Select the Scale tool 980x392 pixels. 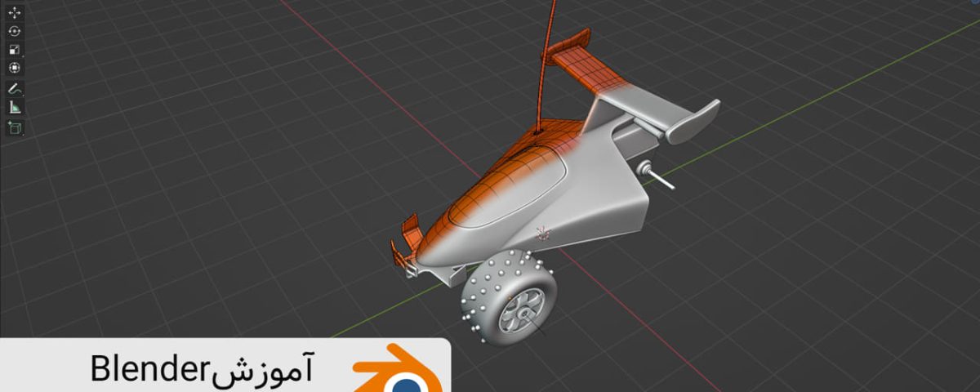point(15,49)
